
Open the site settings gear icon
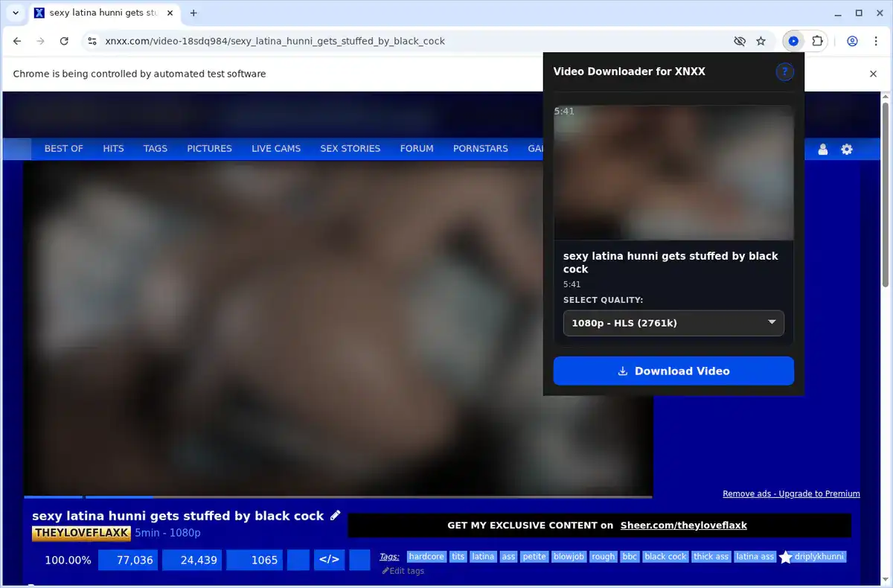847,149
